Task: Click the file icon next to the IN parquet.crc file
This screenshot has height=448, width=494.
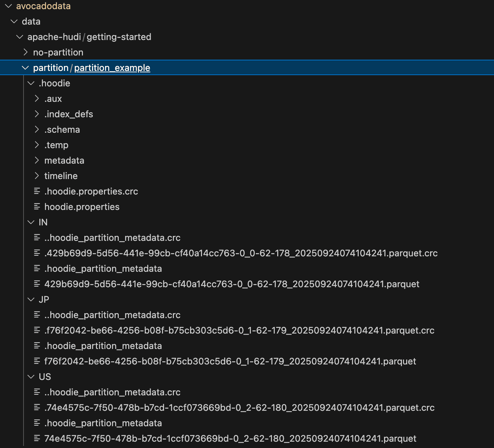Action: pyautogui.click(x=37, y=253)
